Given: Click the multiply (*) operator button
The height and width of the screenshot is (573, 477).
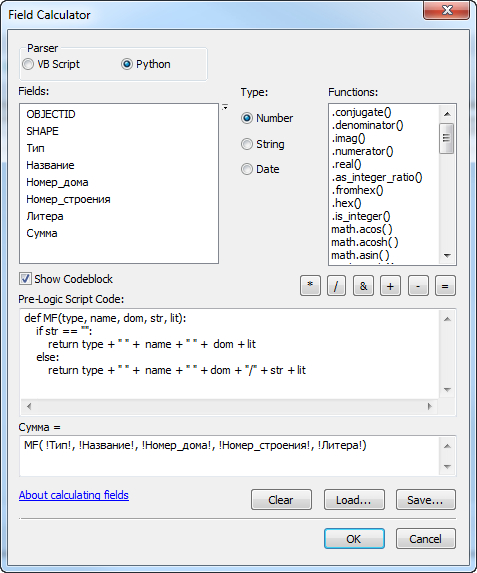Looking at the screenshot, I should coord(310,286).
